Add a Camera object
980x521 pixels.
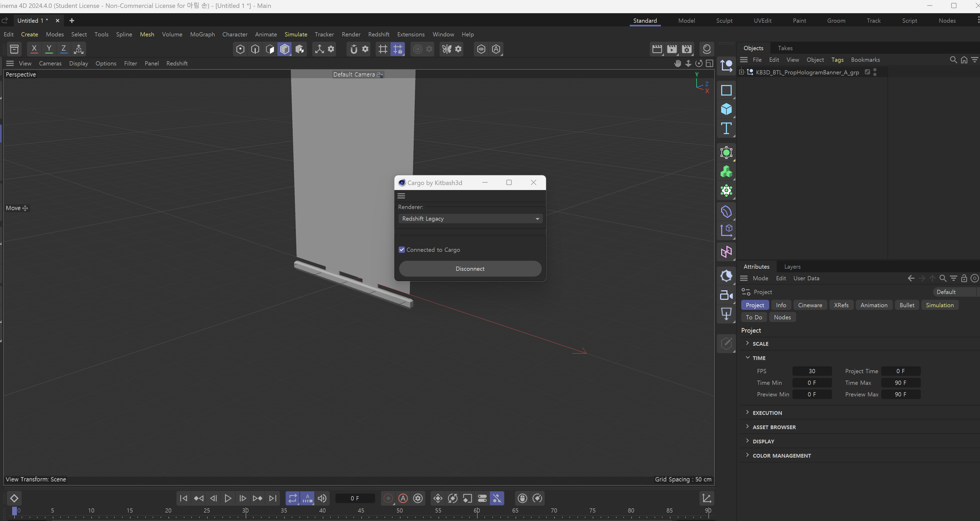tap(726, 295)
